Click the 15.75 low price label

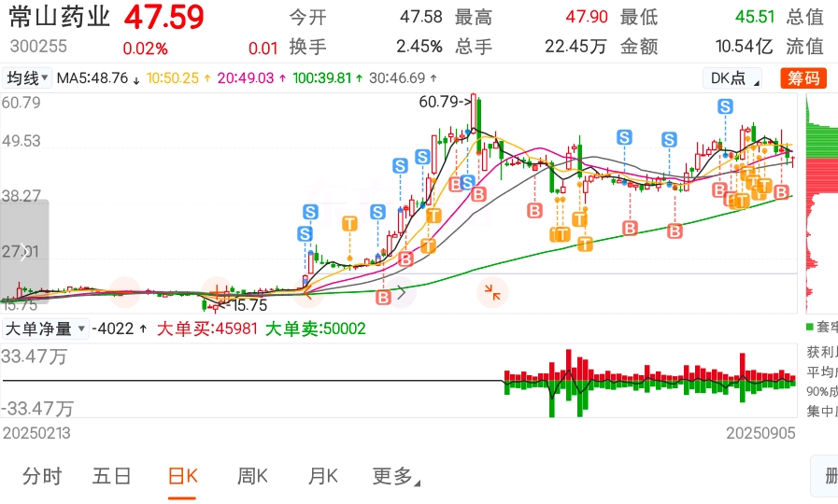click(x=244, y=305)
